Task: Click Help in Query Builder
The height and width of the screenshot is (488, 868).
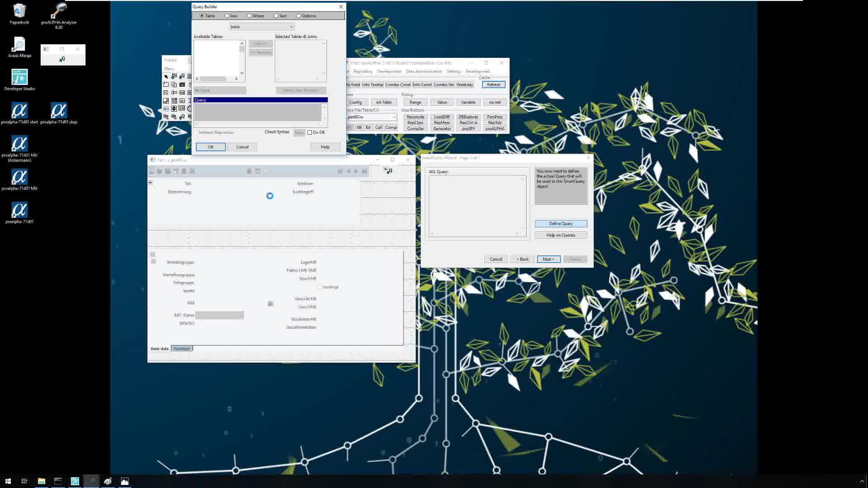Action: coord(325,147)
